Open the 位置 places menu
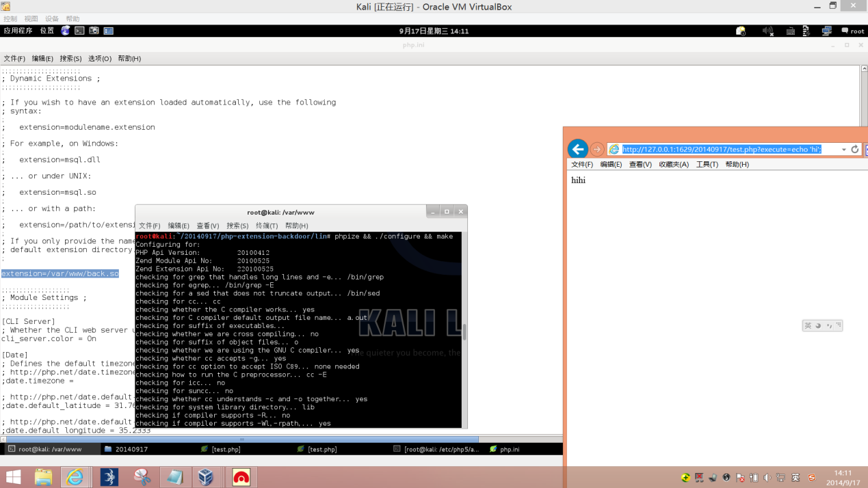 47,31
